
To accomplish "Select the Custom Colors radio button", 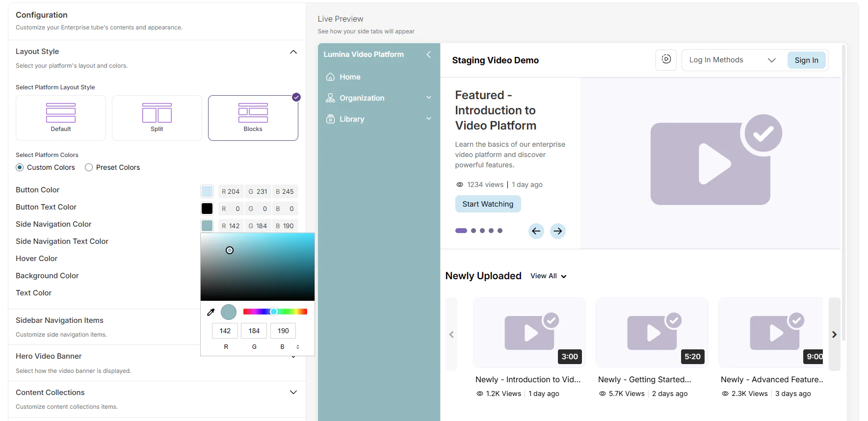I will point(20,167).
